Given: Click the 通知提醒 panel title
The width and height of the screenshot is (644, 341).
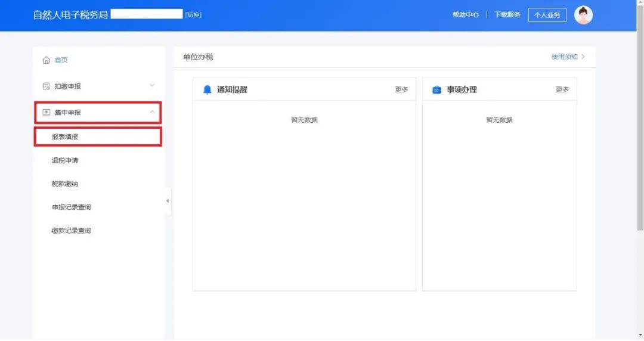Looking at the screenshot, I should click(x=232, y=89).
